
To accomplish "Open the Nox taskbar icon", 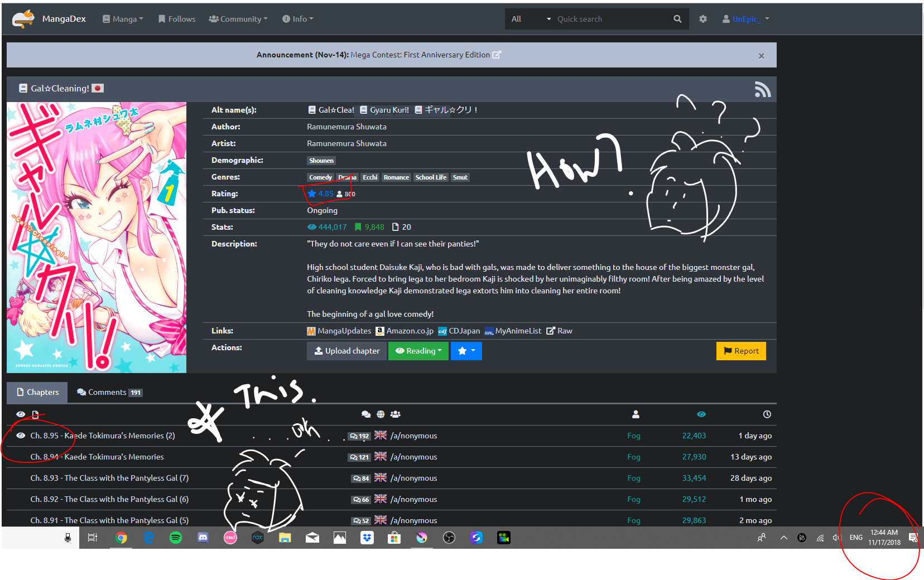I will pyautogui.click(x=258, y=538).
